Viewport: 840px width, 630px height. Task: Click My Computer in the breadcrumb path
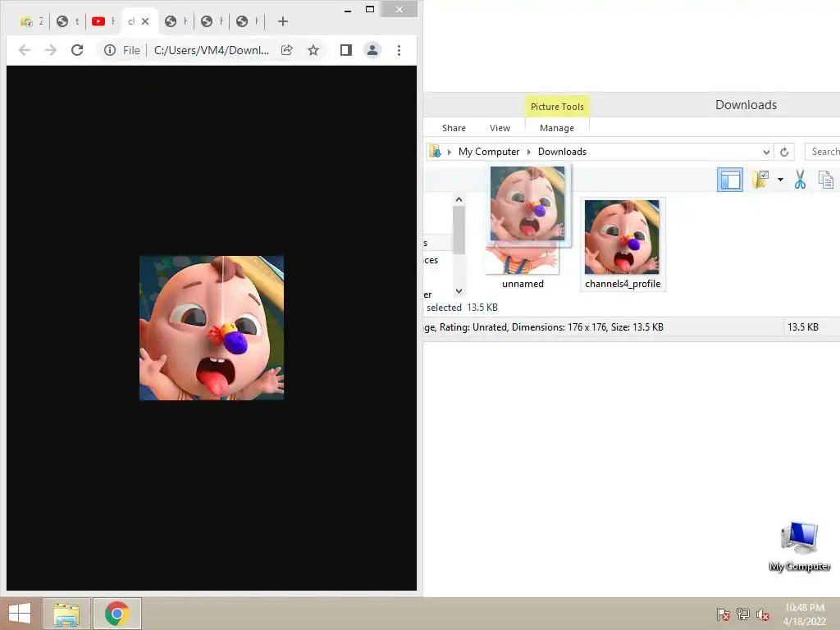(x=489, y=152)
